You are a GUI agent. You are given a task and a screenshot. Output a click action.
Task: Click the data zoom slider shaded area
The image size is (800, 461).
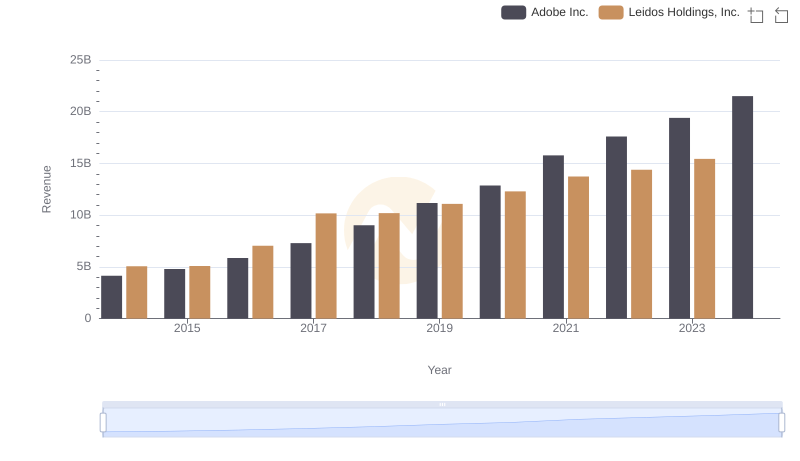coord(442,423)
